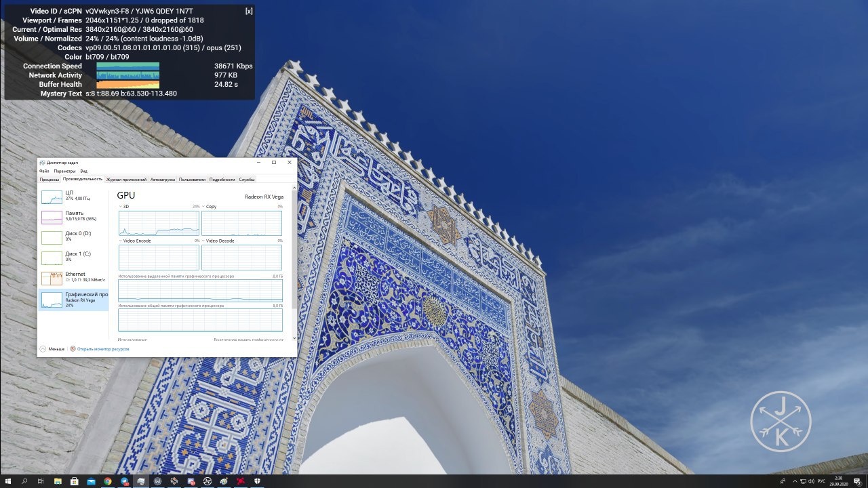The height and width of the screenshot is (488, 868).
Task: Open the Службы tab
Action: coord(247,180)
